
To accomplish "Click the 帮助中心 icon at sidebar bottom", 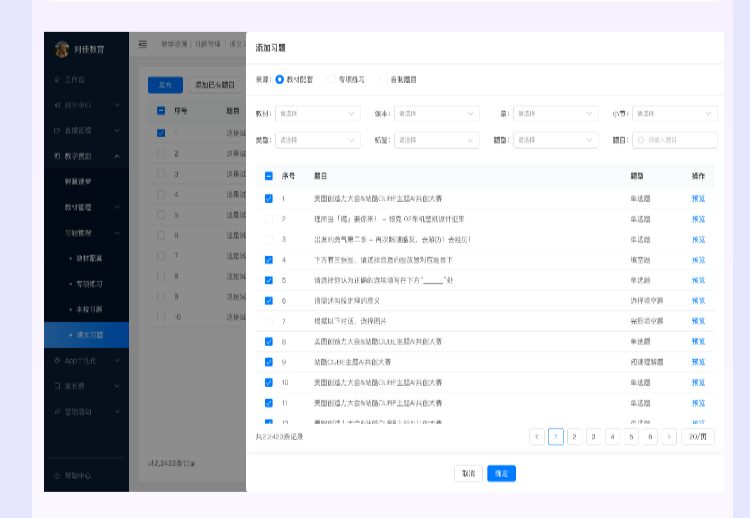I will [56, 475].
